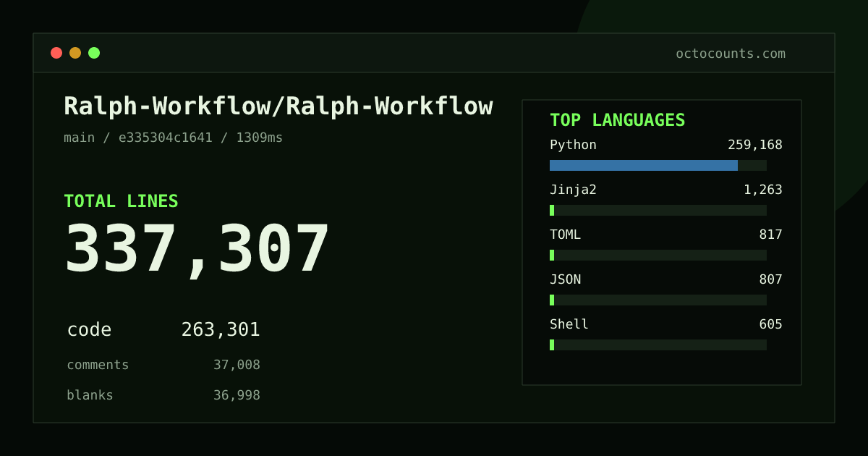This screenshot has height=456, width=868.
Task: Click the Shell progress bar
Action: coord(658,345)
